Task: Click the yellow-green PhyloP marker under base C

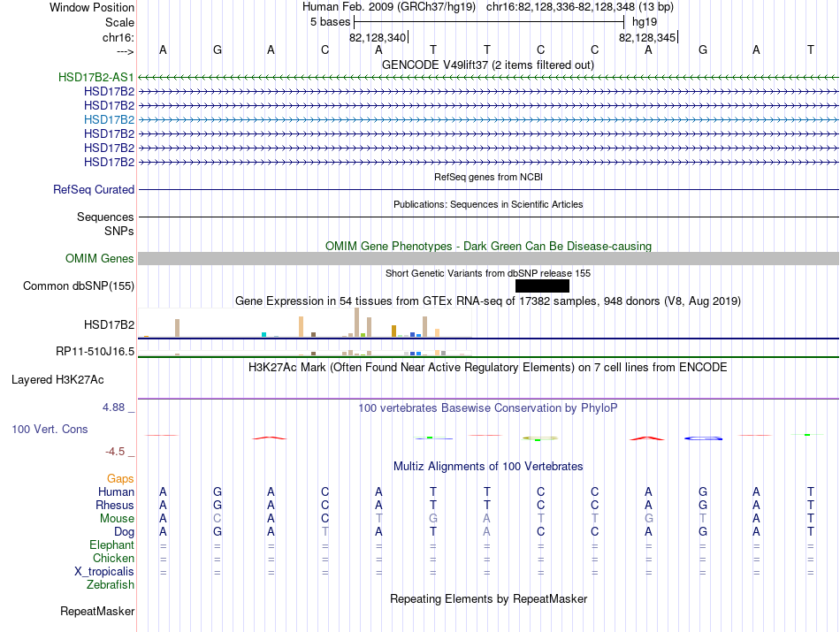Action: [540, 438]
